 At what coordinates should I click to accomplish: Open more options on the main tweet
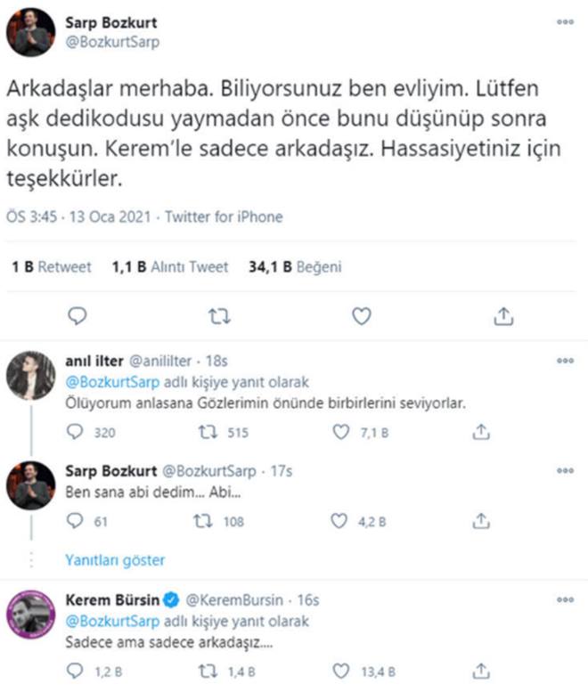click(x=565, y=22)
